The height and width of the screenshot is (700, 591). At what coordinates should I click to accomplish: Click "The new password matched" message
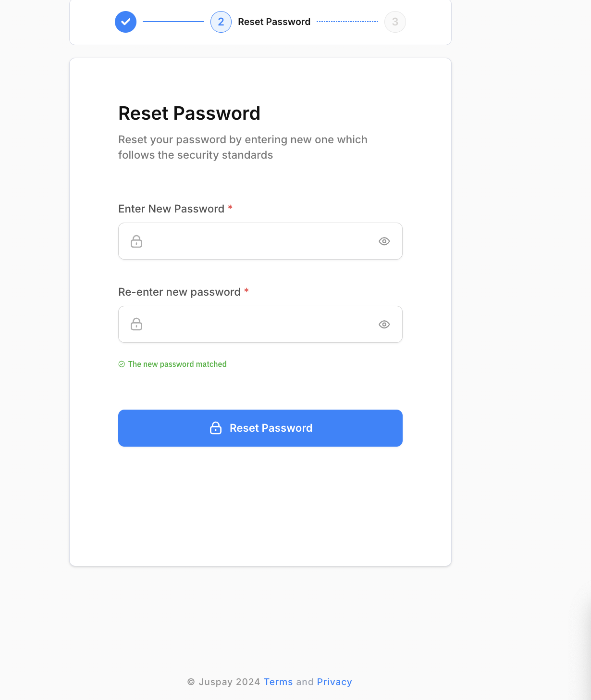pyautogui.click(x=177, y=364)
